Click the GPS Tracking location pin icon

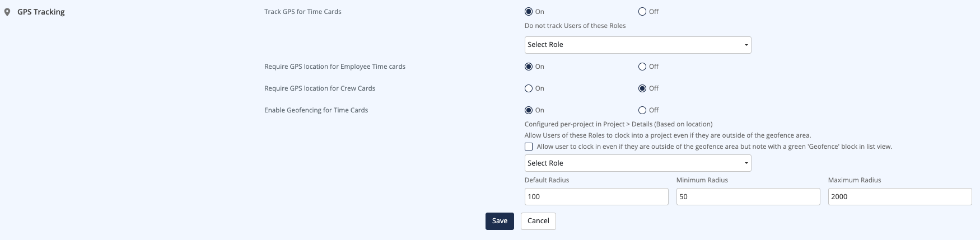(x=7, y=12)
